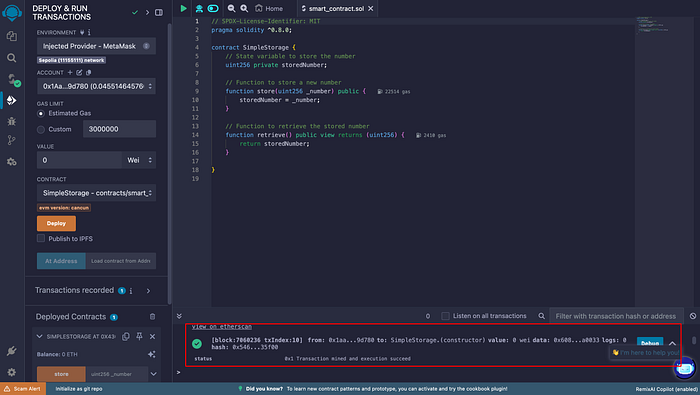Open the Debugger sidebar icon
Image resolution: width=700 pixels, height=395 pixels.
point(12,121)
